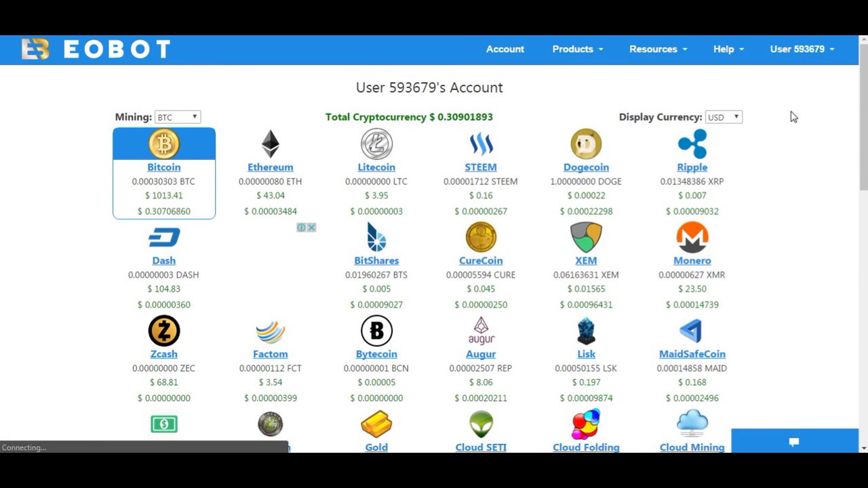Image resolution: width=868 pixels, height=488 pixels.
Task: Open the Mining BTC dropdown
Action: click(x=178, y=117)
